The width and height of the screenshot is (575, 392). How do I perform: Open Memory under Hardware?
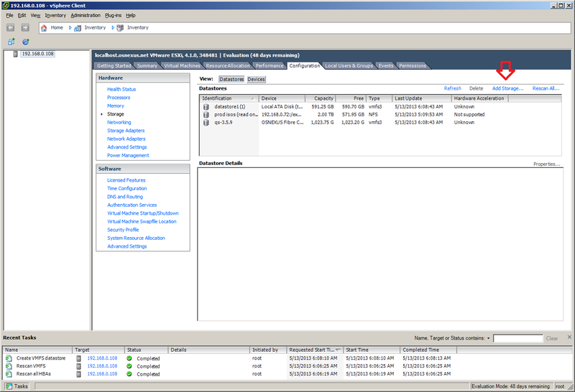point(116,106)
